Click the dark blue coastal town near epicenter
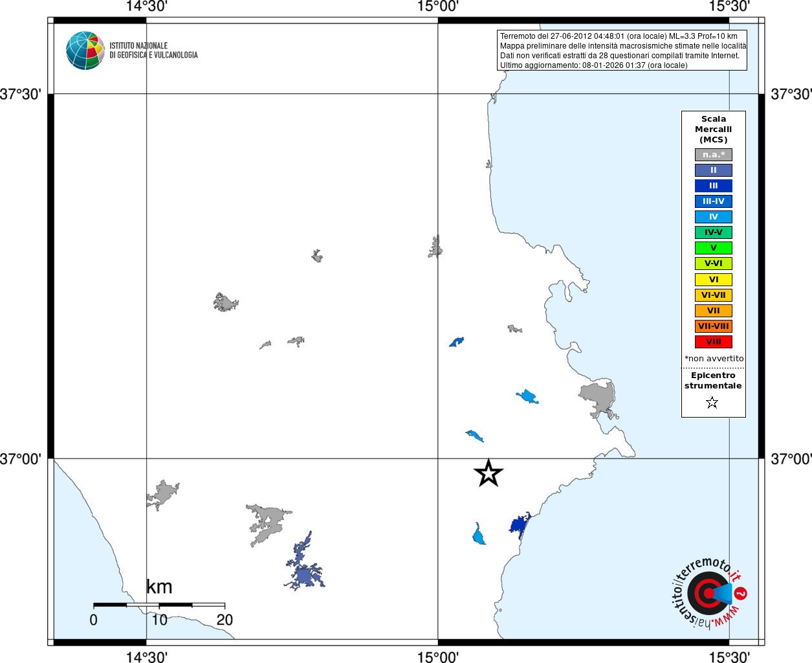Screen dimensions: 812x663 point(519,524)
